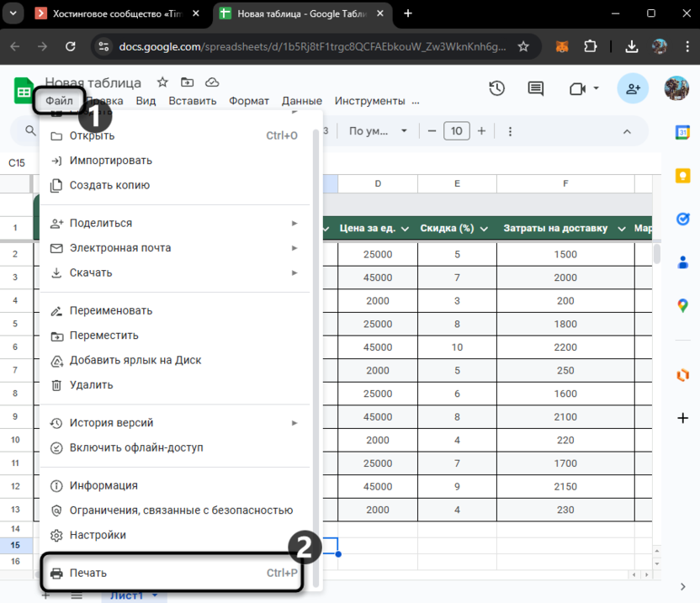Open the Вставить menu
This screenshot has width=700, height=603.
(x=192, y=101)
